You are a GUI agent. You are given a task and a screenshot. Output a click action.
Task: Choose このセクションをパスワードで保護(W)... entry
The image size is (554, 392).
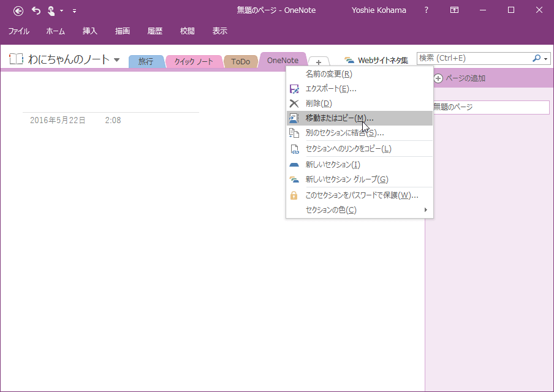pos(360,195)
